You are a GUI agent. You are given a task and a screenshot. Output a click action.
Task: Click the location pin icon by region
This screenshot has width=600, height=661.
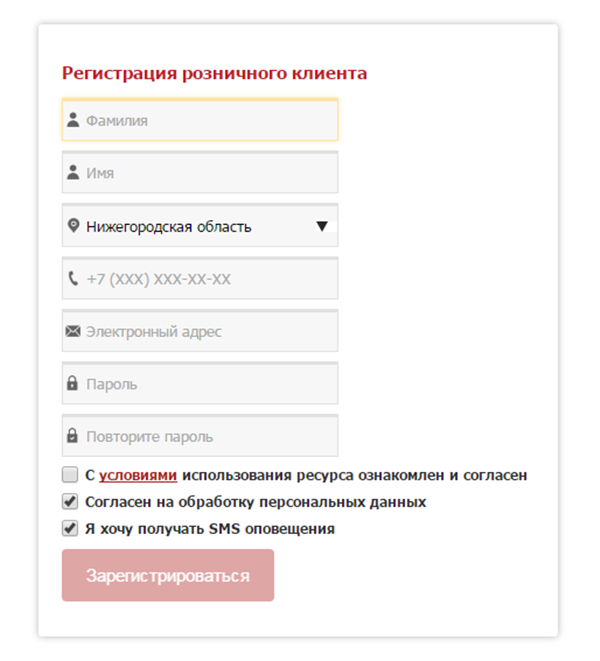click(x=73, y=226)
